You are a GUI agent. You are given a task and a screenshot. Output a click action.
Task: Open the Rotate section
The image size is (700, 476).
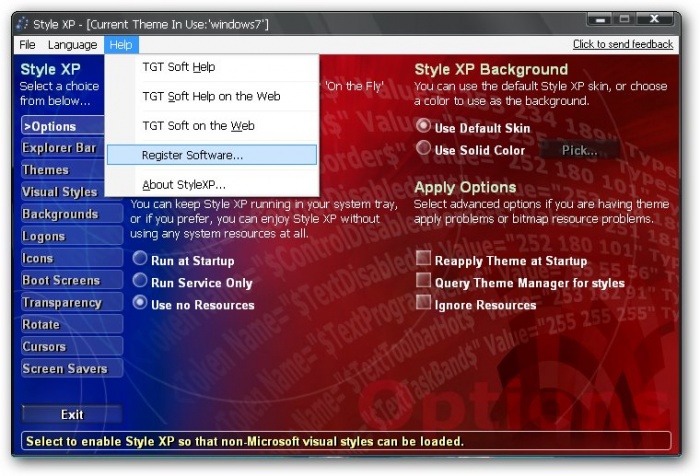point(72,325)
